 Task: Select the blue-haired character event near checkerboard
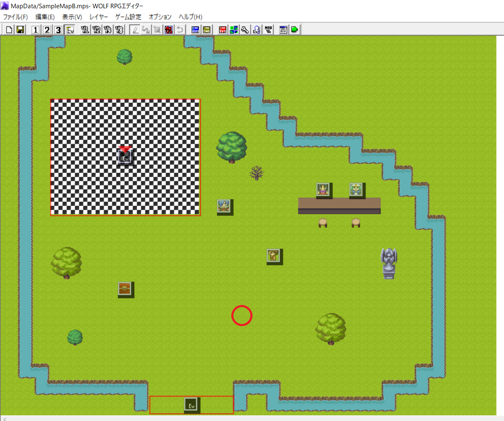(x=224, y=206)
